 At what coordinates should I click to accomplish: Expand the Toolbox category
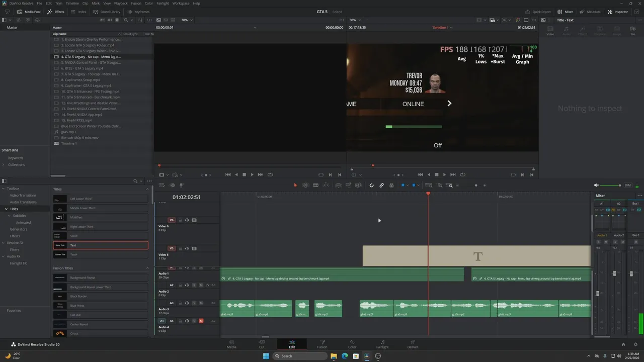point(3,189)
